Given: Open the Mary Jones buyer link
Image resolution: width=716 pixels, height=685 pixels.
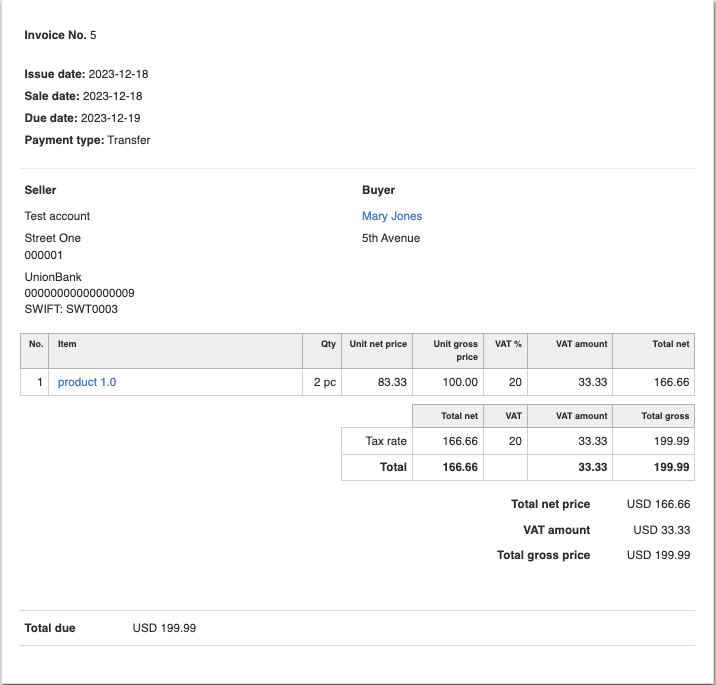Looking at the screenshot, I should pos(392,216).
